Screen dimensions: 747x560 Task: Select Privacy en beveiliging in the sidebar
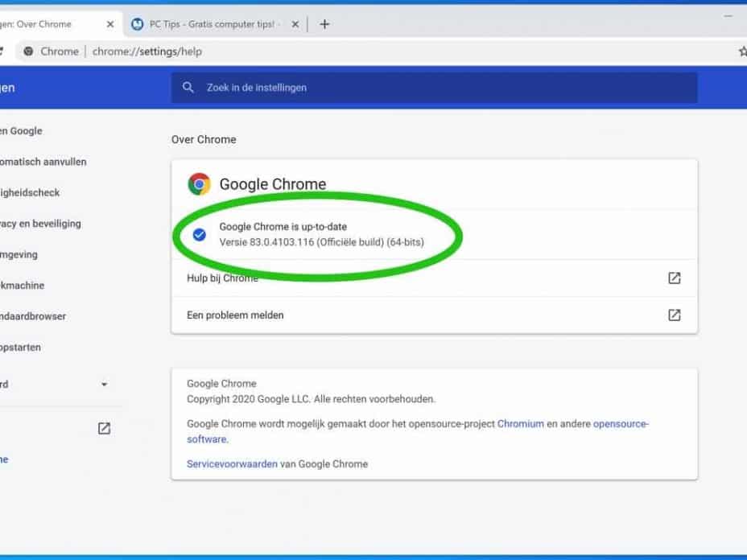(40, 224)
